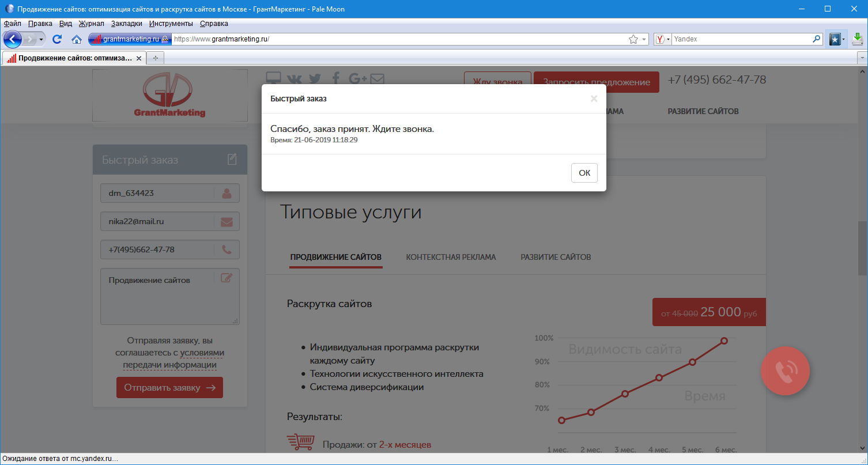
Task: Select the Продвижение сайтов browser tab
Action: pos(74,58)
